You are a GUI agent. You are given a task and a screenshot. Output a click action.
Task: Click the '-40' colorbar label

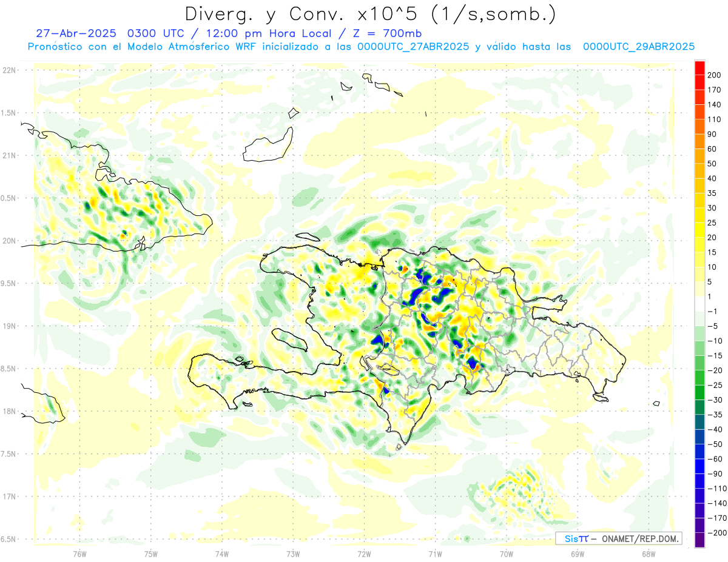715,430
